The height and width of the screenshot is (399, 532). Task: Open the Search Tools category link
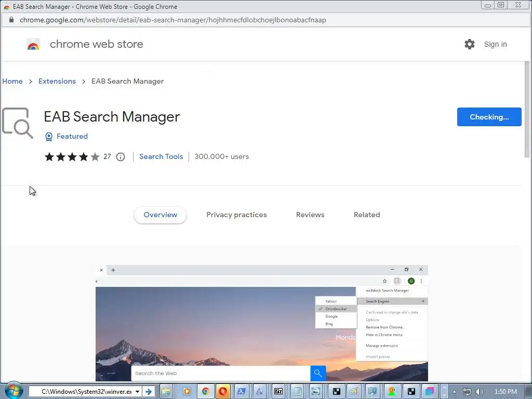[x=161, y=156]
